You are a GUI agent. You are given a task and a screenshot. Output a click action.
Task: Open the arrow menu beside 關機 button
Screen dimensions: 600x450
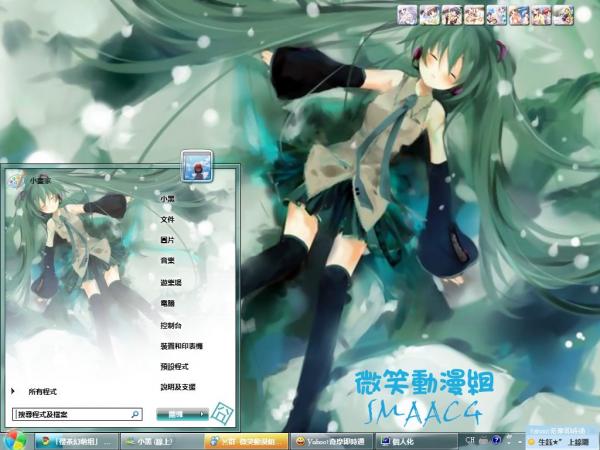202,414
